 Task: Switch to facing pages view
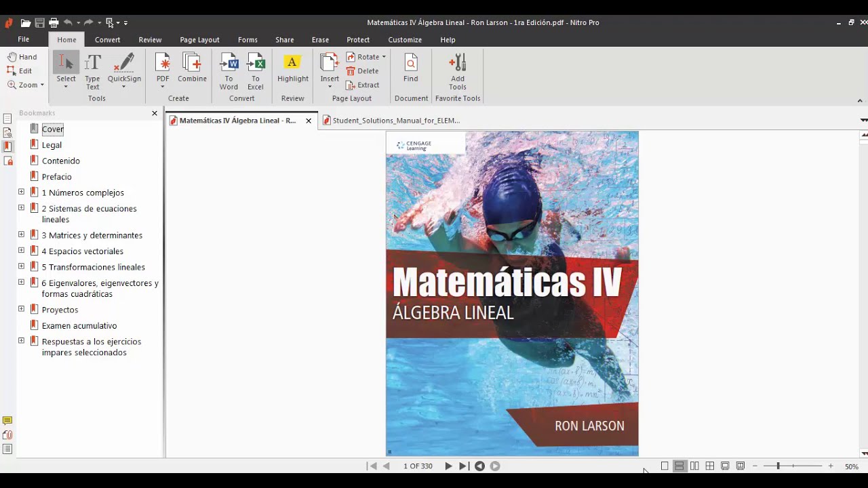(x=694, y=466)
